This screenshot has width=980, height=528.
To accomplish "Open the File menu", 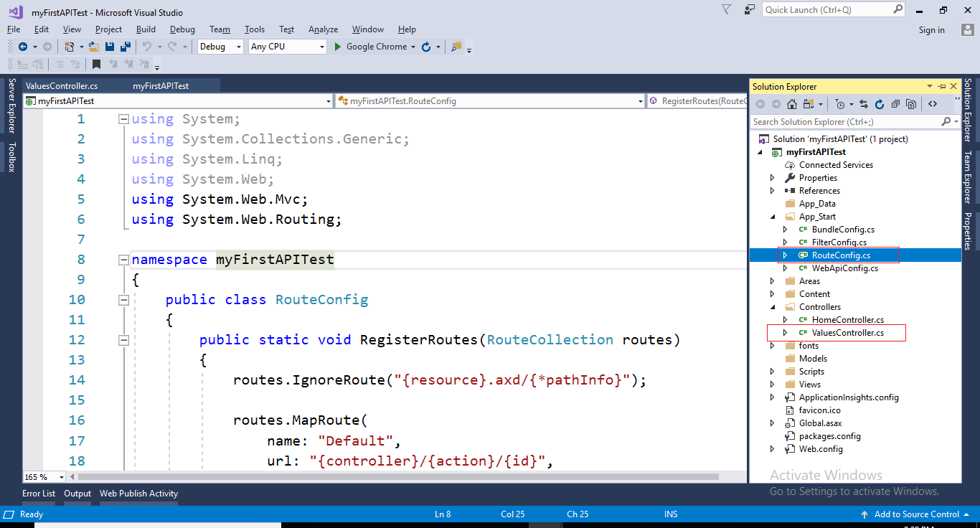I will 14,29.
